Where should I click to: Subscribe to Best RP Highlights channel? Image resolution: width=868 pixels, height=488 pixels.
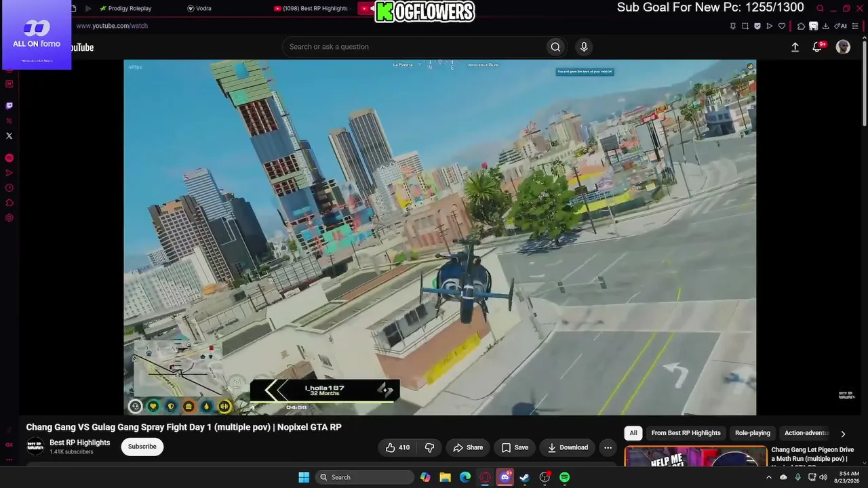pyautogui.click(x=142, y=447)
